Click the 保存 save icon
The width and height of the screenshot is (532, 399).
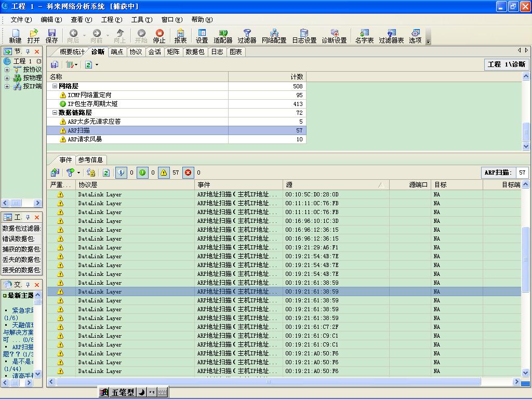(51, 36)
